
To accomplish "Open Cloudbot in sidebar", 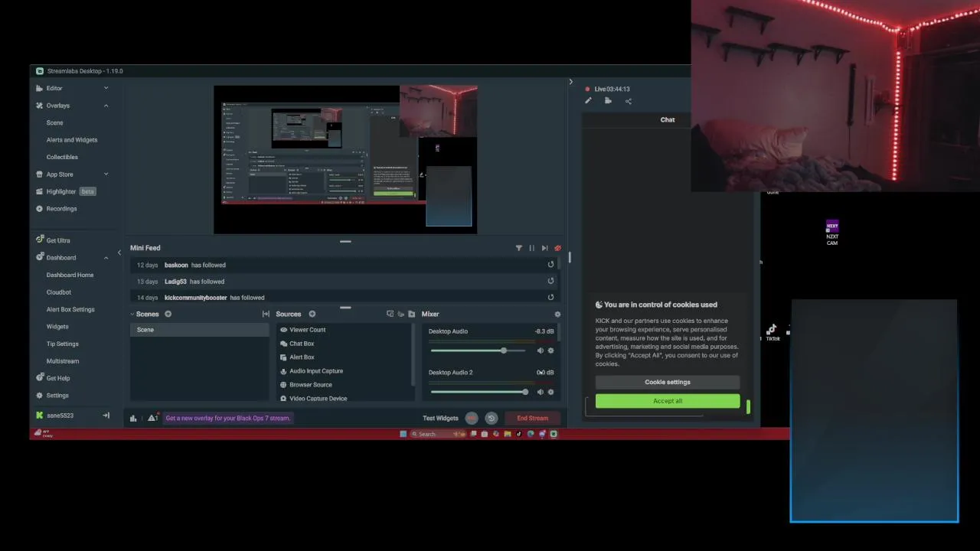I will (x=59, y=292).
